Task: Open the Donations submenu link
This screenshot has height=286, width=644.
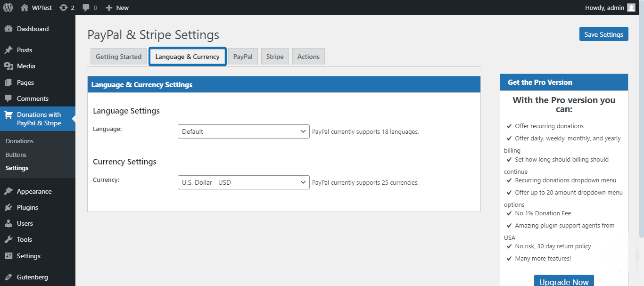Action: point(19,141)
